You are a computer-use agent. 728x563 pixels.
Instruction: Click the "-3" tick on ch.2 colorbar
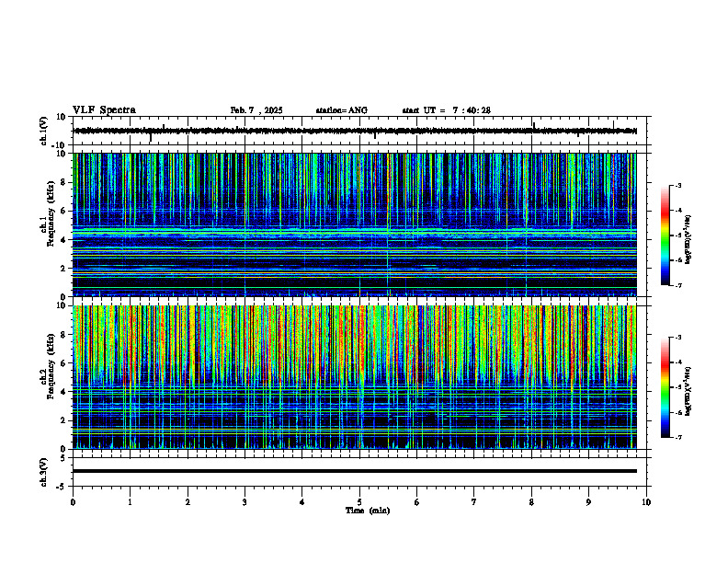[x=678, y=338]
